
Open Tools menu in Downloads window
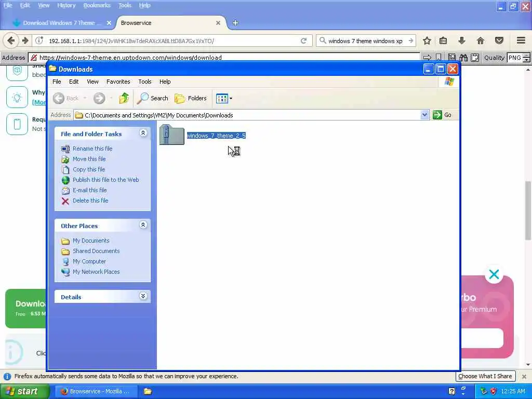[145, 82]
